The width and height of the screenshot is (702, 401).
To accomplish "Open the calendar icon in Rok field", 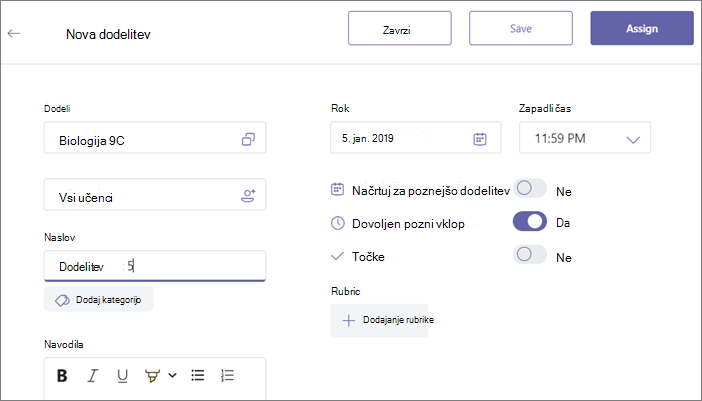I will tap(479, 139).
